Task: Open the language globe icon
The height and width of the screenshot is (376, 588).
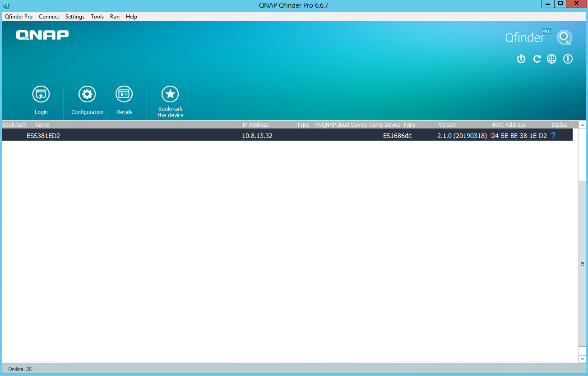Action: 551,59
